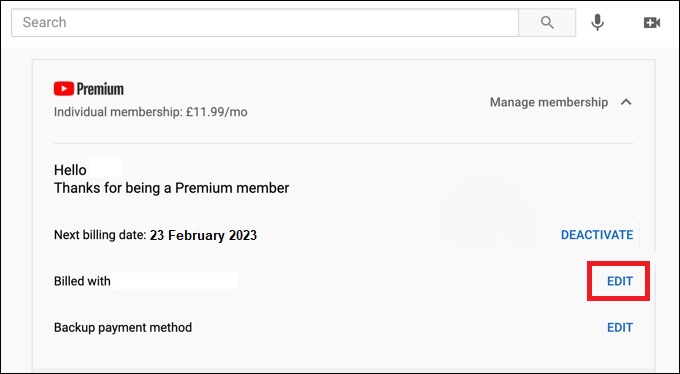The image size is (680, 374).
Task: Select the Individual membership price text
Action: click(150, 112)
